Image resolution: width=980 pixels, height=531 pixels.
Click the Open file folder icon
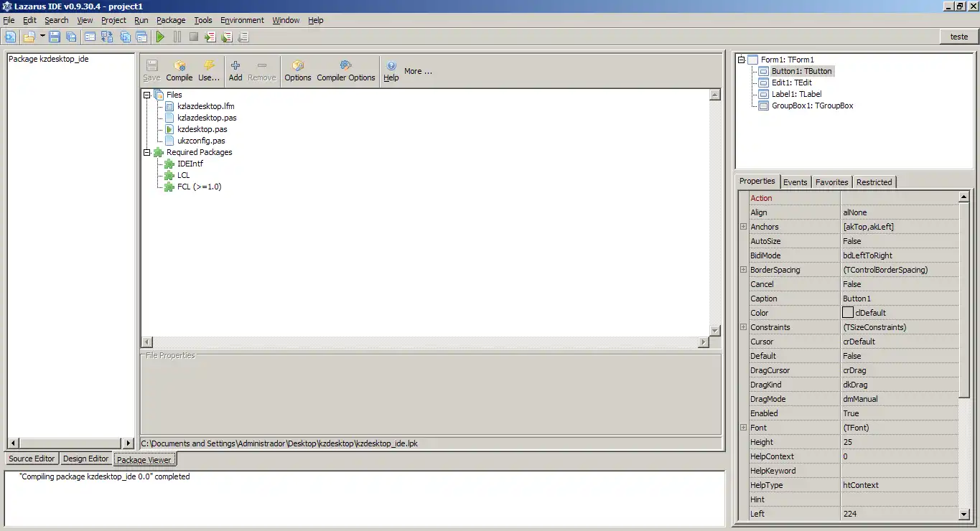pos(29,37)
